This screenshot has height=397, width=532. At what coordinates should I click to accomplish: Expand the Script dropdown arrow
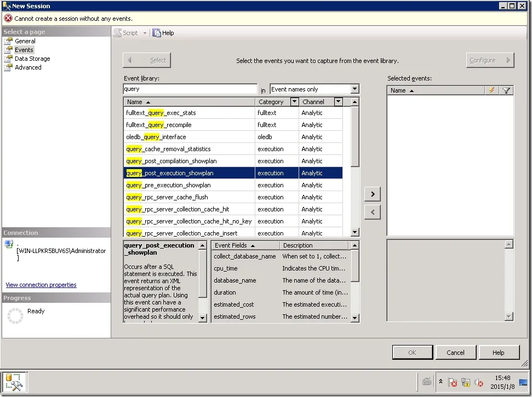coord(145,33)
